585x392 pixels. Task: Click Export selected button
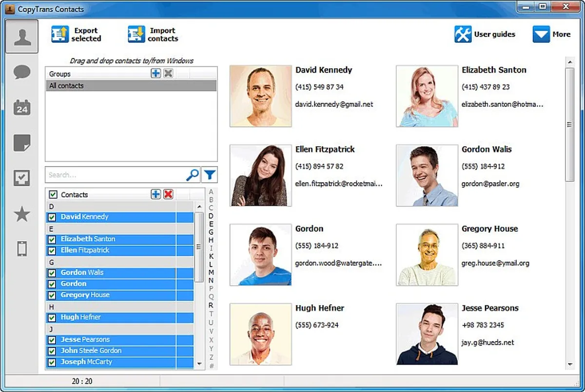click(x=77, y=35)
